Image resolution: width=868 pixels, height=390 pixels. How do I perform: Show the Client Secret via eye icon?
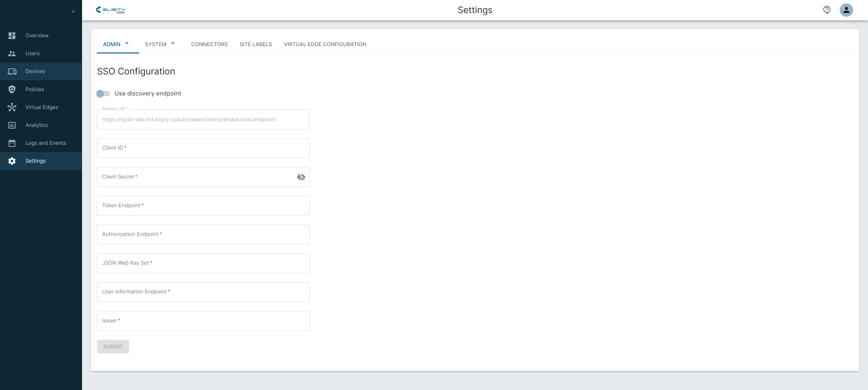click(301, 177)
